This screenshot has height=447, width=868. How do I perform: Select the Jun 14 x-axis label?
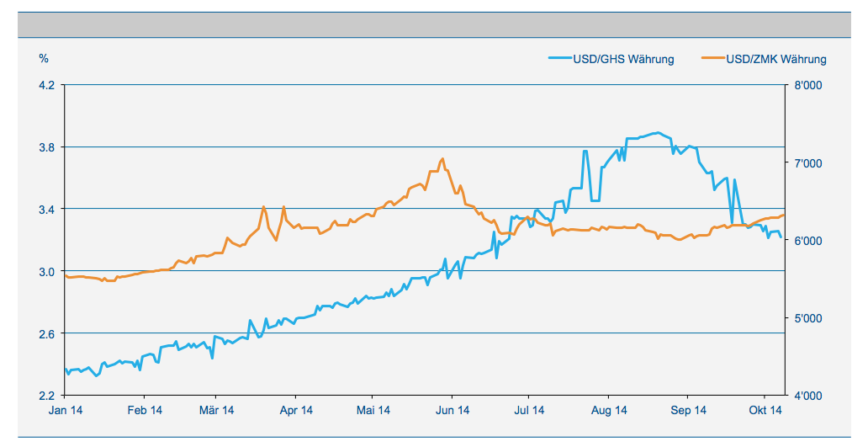pos(452,411)
